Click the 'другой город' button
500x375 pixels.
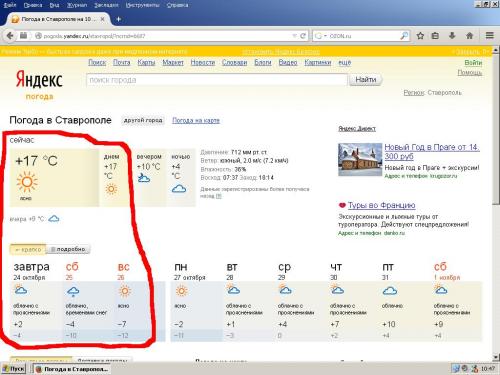[x=143, y=120]
